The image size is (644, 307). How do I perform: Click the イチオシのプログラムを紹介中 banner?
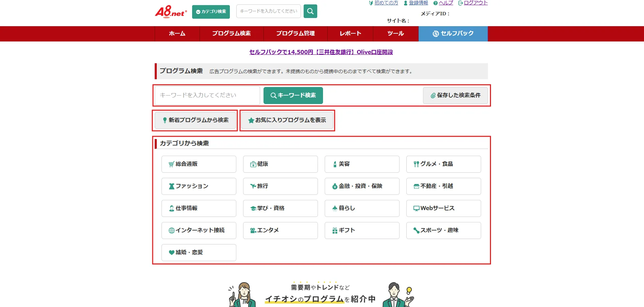(321, 294)
